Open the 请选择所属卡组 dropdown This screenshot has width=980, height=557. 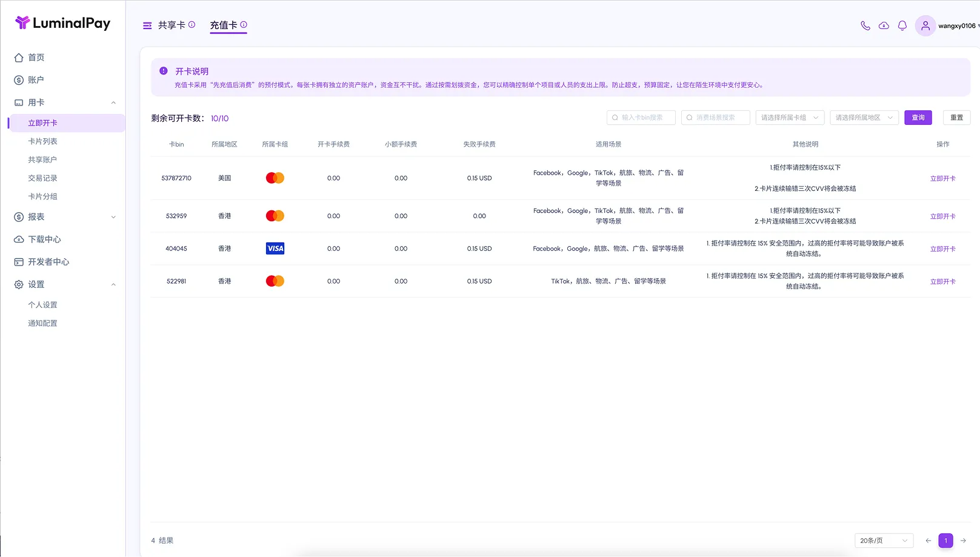point(790,118)
